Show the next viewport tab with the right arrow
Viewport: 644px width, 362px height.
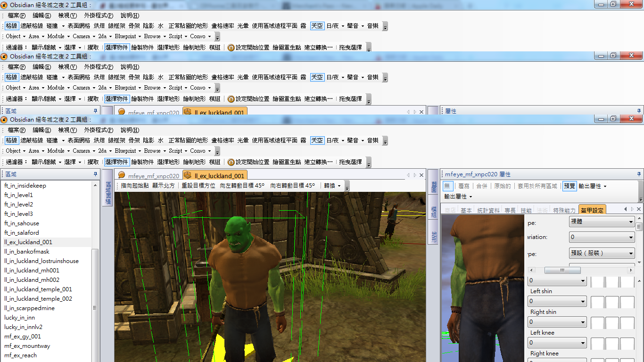415,175
